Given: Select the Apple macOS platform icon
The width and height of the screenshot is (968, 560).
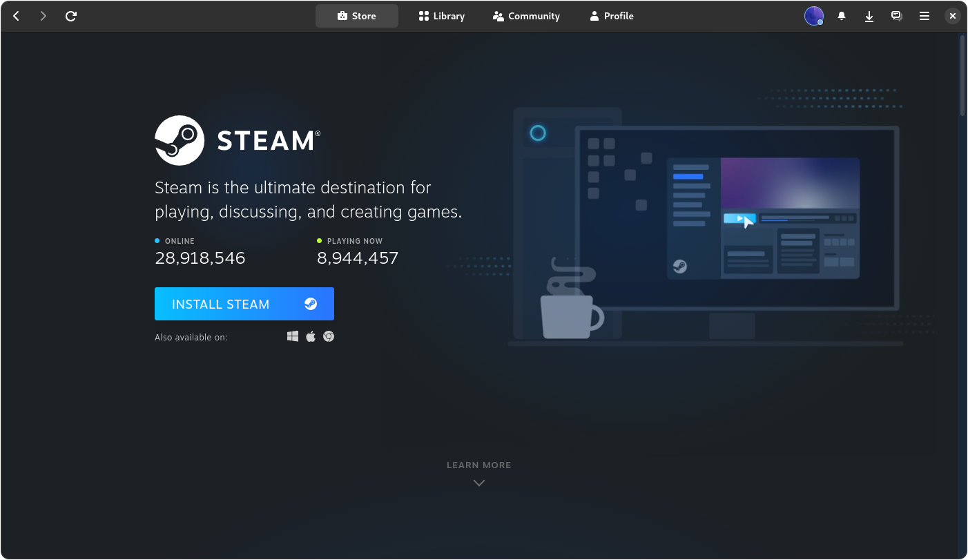Looking at the screenshot, I should 311,336.
